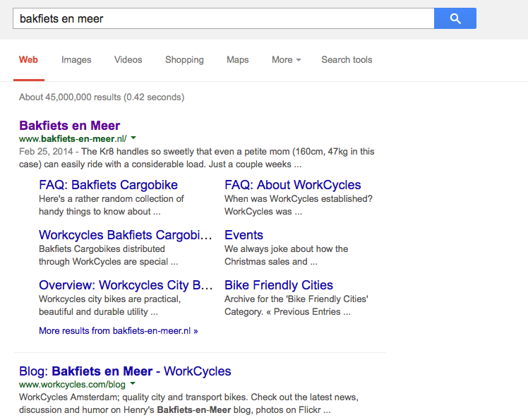Click More results from bakfiets-en-meer.nl

118,330
